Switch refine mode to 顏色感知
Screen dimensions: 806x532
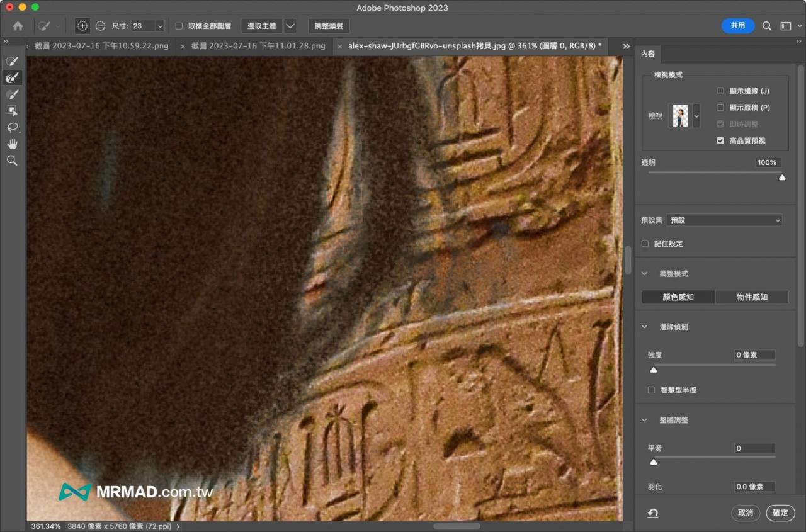tap(678, 297)
